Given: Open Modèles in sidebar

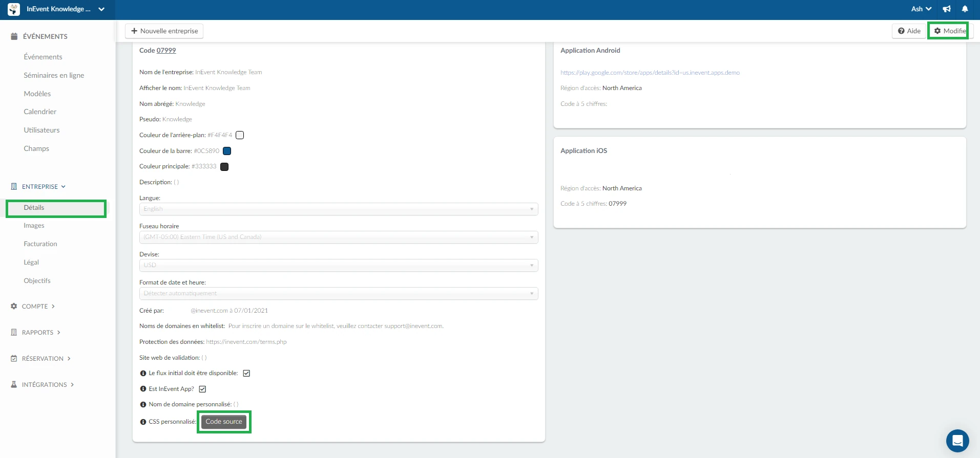Looking at the screenshot, I should [37, 94].
